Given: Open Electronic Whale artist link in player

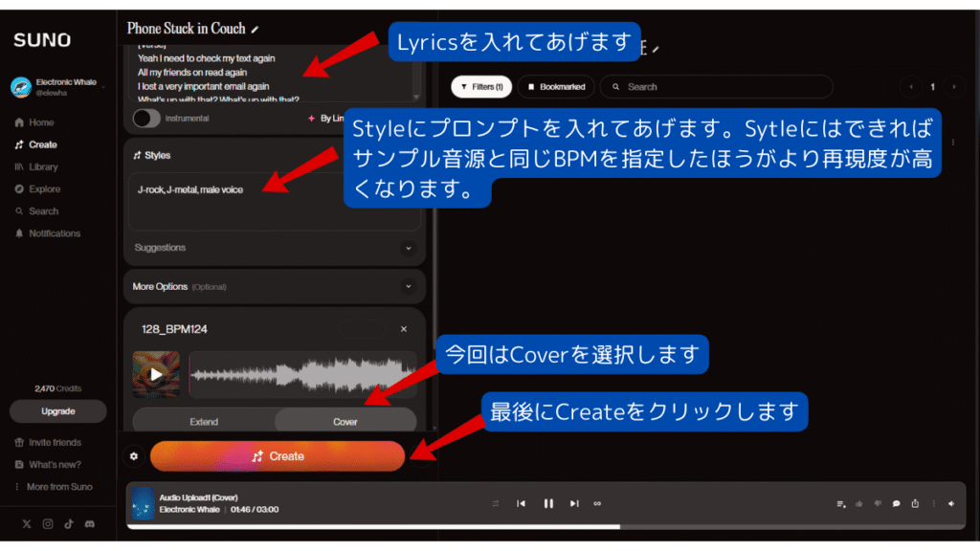Looking at the screenshot, I should (189, 510).
